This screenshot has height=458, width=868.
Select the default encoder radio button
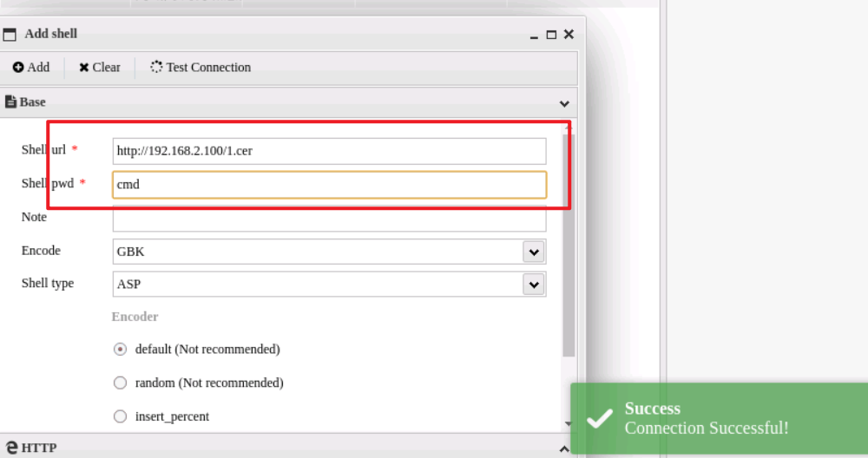(121, 350)
